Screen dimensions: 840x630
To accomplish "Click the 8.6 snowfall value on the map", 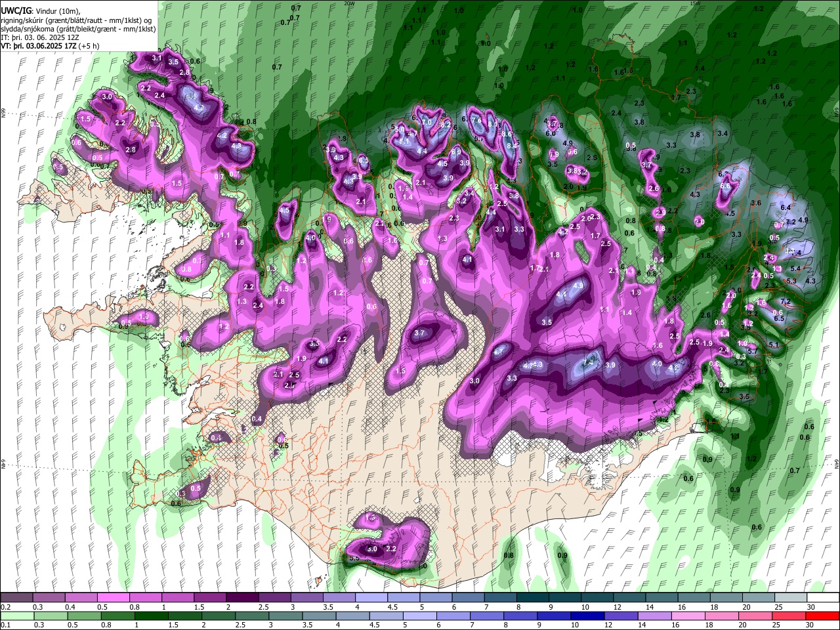I will (507, 134).
